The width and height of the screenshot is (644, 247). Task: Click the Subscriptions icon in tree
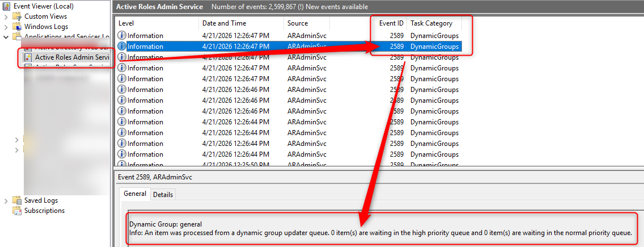pyautogui.click(x=17, y=211)
